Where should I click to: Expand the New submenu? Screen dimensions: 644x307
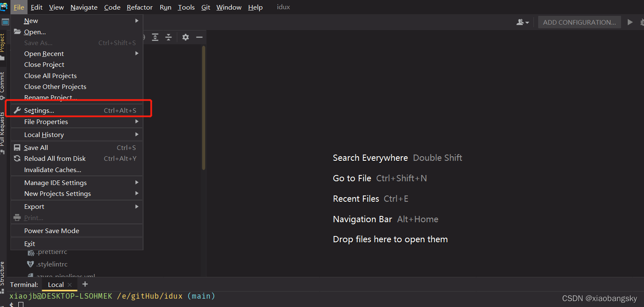(x=31, y=20)
